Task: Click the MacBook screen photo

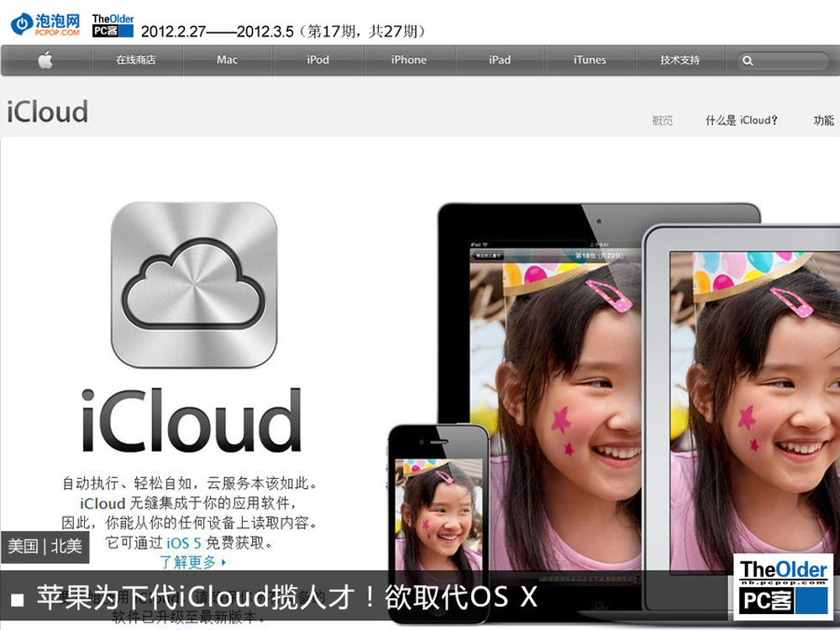Action: [x=755, y=412]
